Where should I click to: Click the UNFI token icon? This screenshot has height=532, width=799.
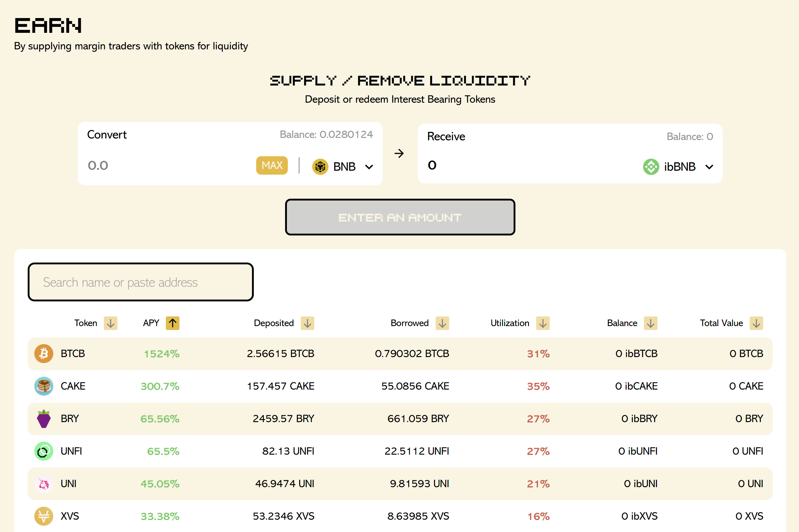click(x=44, y=451)
